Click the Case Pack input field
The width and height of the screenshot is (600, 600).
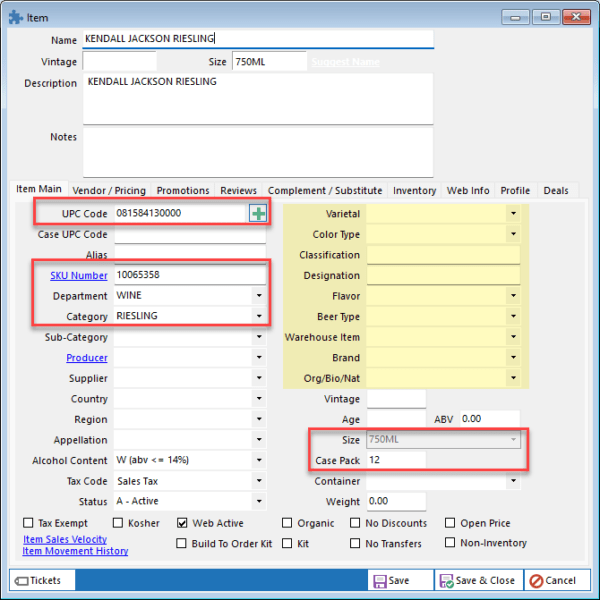click(x=395, y=461)
